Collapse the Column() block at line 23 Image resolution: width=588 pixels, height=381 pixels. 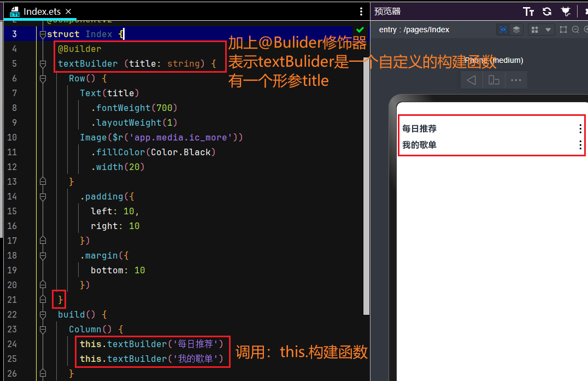click(x=43, y=330)
